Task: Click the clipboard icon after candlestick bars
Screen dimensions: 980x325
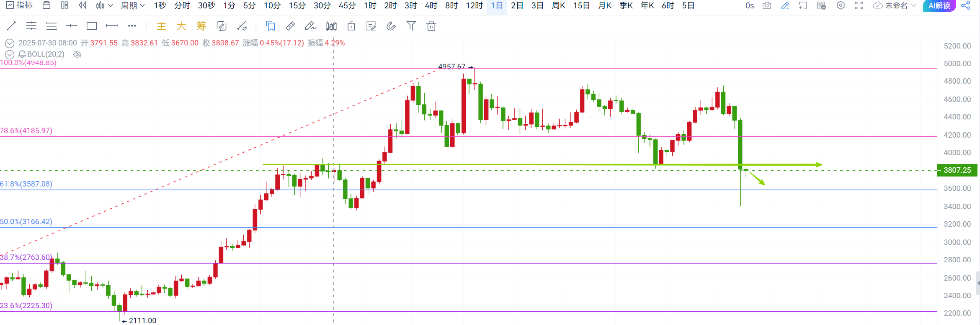Action: [x=351, y=26]
